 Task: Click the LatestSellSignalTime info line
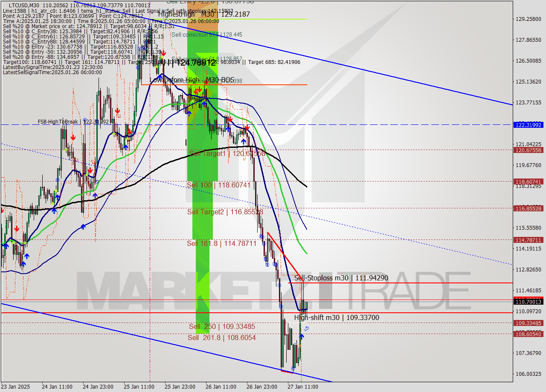tap(52, 72)
